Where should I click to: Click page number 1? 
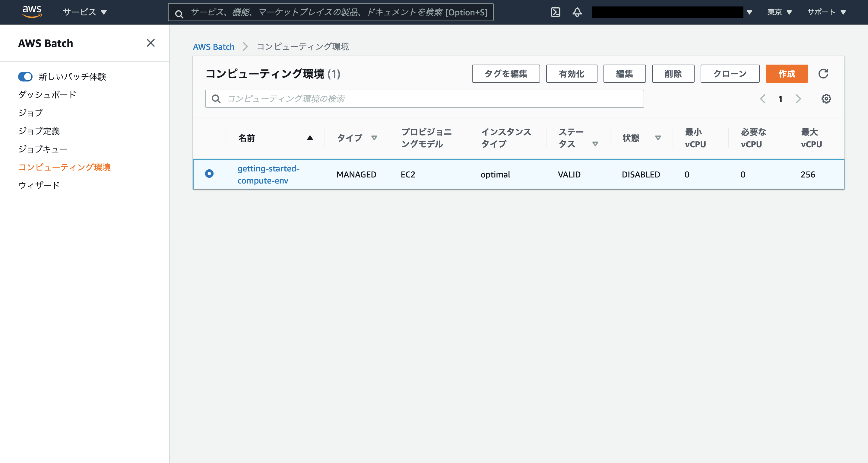pos(780,99)
